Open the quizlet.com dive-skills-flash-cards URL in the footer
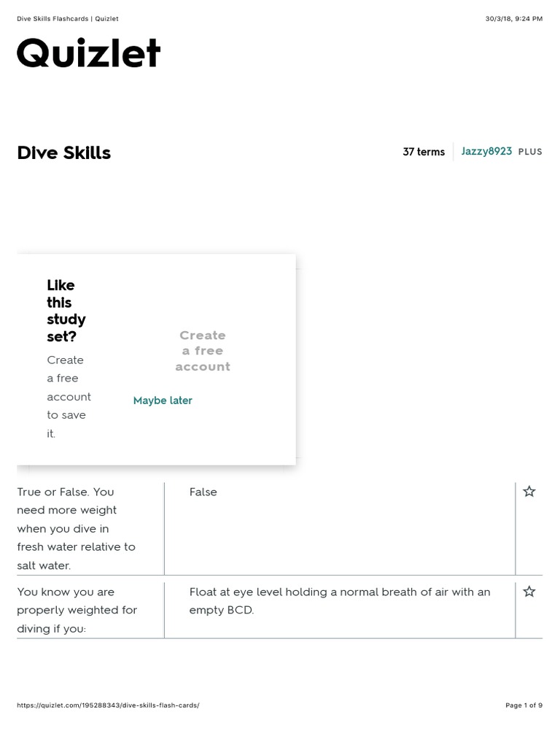Image resolution: width=560 pixels, height=747 pixels. (x=108, y=705)
